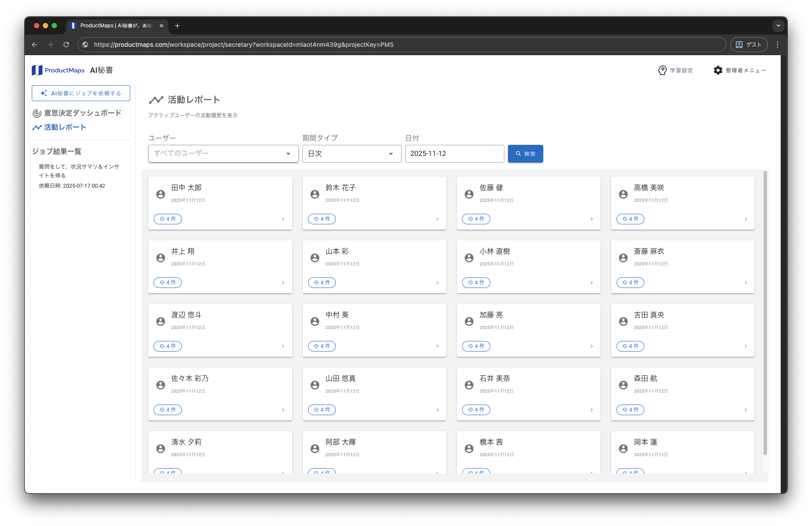Click the 活動レポート chart icon
This screenshot has height=526, width=812.
coord(37,127)
